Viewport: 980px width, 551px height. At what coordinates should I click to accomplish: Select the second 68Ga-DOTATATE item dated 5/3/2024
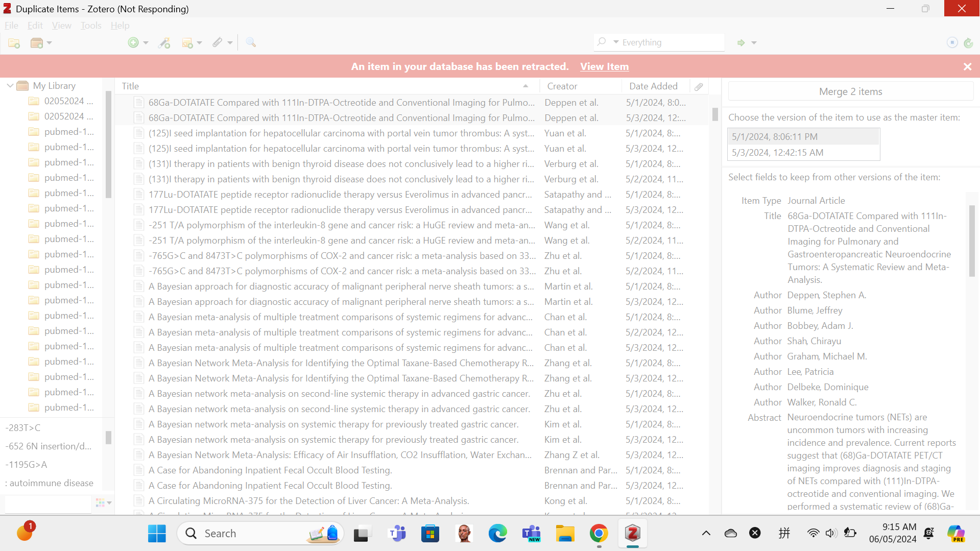(x=412, y=118)
